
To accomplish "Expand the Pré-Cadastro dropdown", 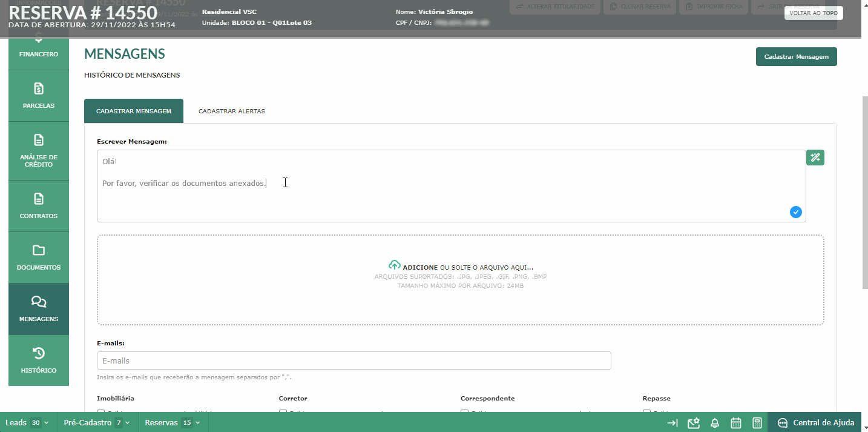I will pos(97,423).
